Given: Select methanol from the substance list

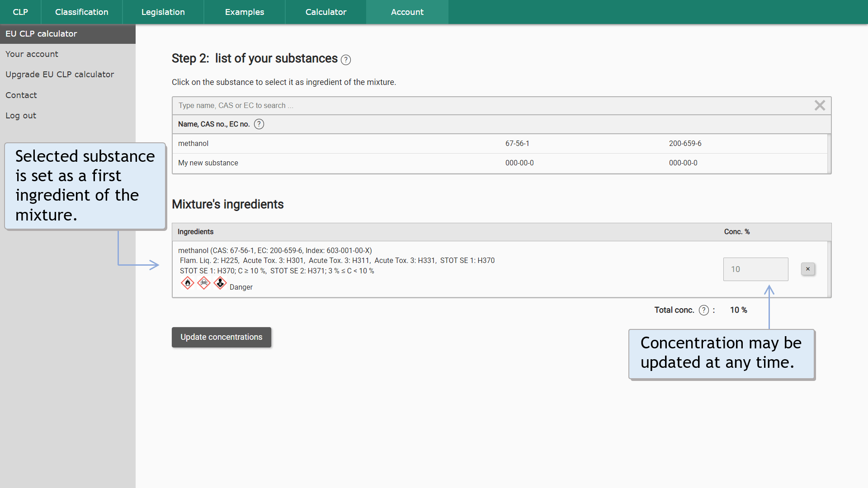Looking at the screenshot, I should (x=193, y=143).
